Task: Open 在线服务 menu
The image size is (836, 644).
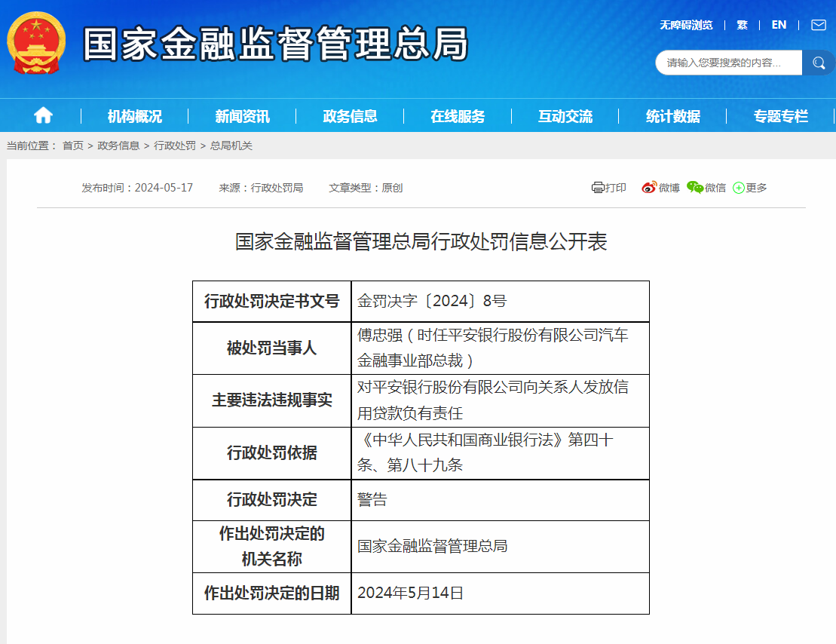Action: point(458,116)
